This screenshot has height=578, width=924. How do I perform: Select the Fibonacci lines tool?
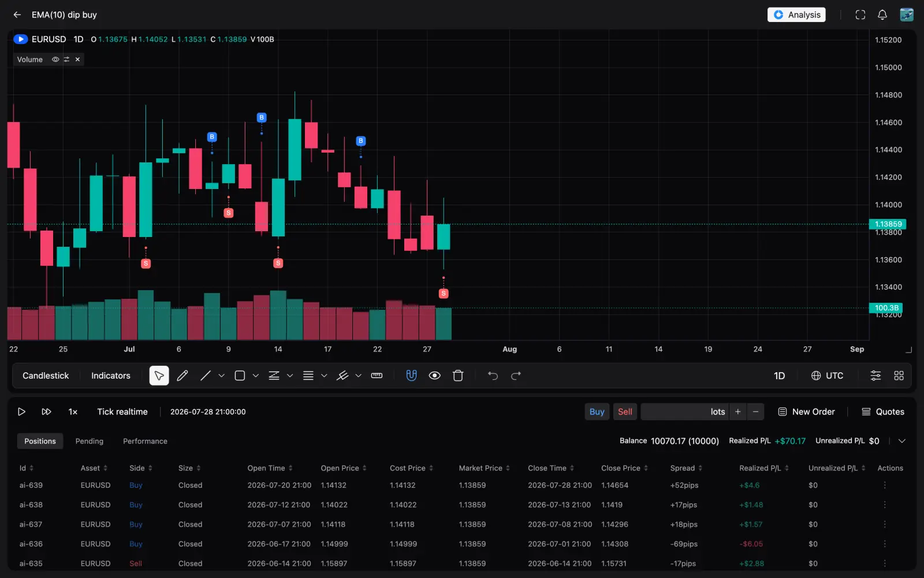(308, 376)
